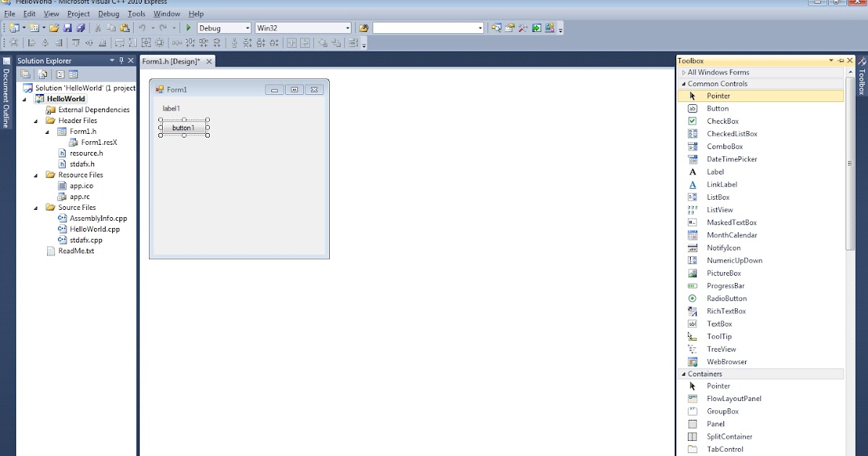Start debugging with the green play icon
This screenshot has height=456, width=868.
point(188,28)
